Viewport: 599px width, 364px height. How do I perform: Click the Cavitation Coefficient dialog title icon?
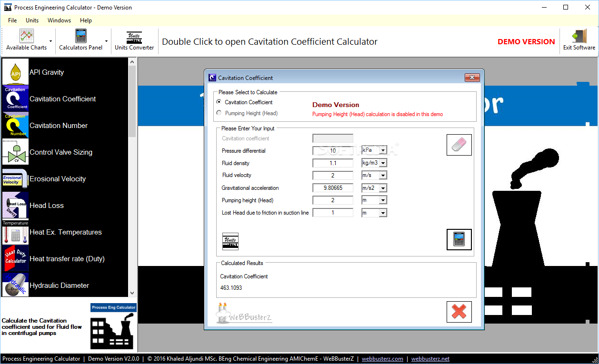coord(213,78)
